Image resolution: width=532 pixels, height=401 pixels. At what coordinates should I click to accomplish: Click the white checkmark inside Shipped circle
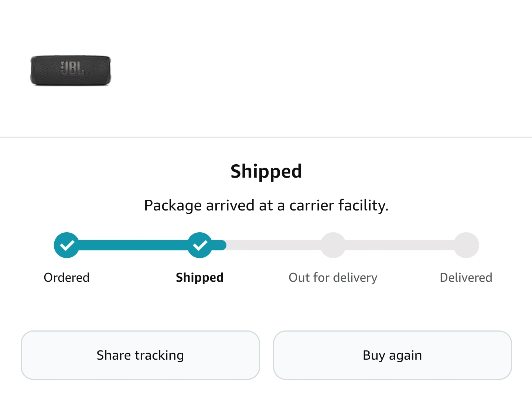[200, 245]
